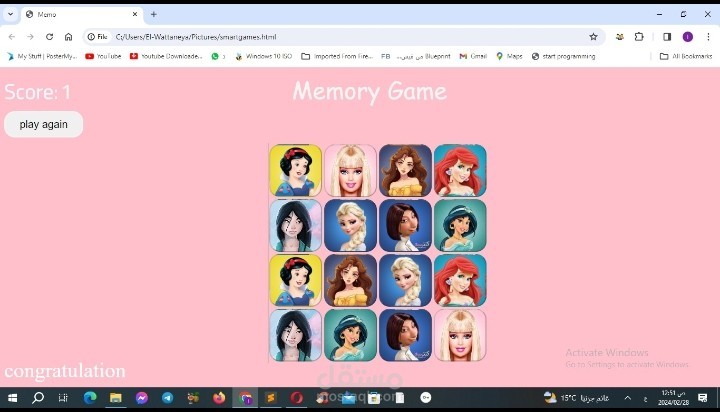Pick the Belle card in the first row
Viewport: 720px width, 412px height.
[x=405, y=170]
